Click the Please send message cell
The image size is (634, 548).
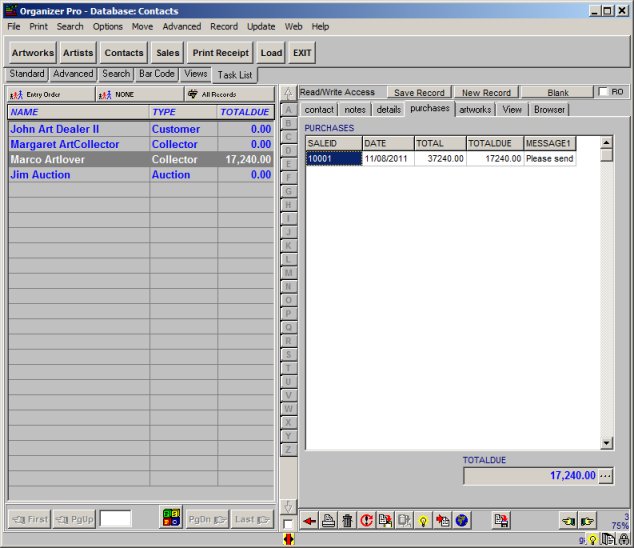point(549,159)
